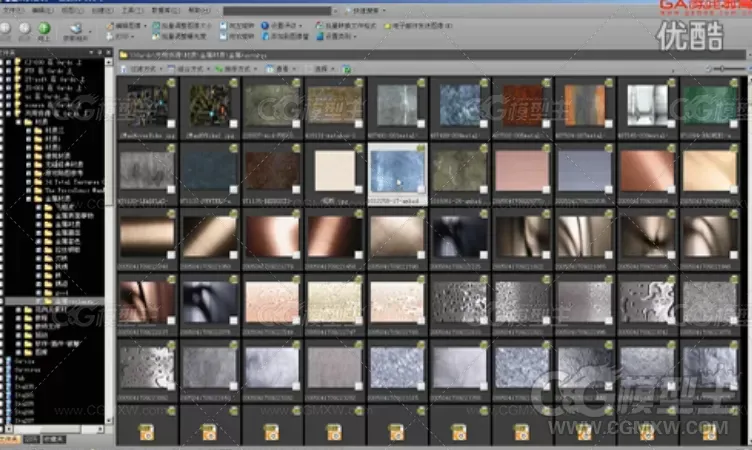Click the Acquire Photos scanner icon
The height and width of the screenshot is (450, 752).
tap(76, 29)
